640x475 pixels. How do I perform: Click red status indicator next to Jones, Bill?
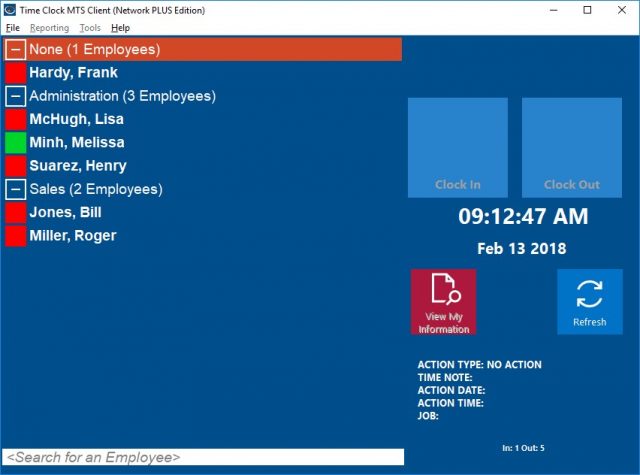(15, 213)
